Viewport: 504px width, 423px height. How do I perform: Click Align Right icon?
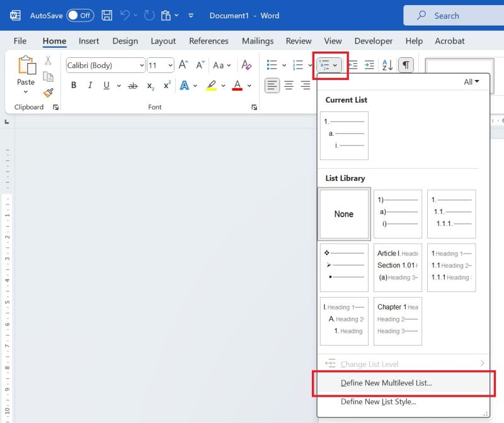coord(306,86)
